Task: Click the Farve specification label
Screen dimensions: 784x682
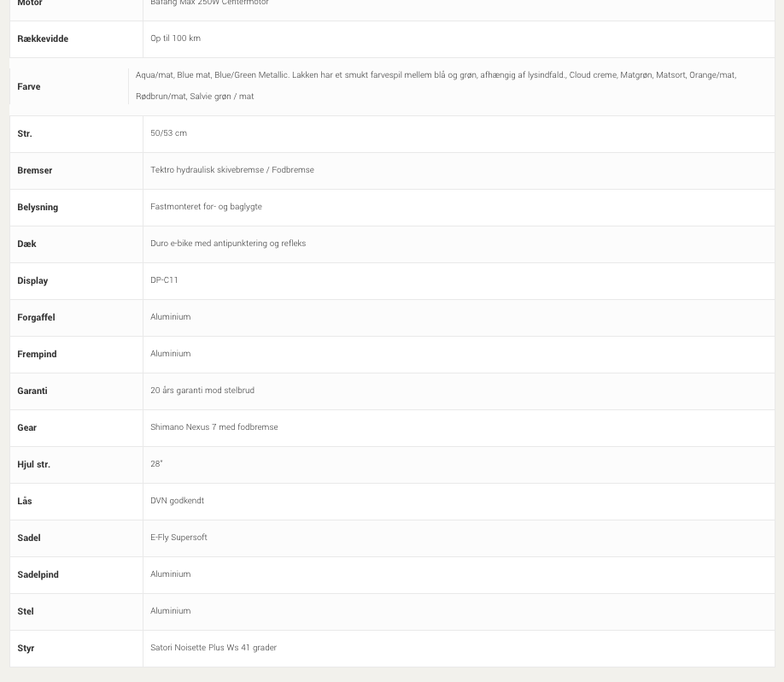Action: (x=29, y=86)
